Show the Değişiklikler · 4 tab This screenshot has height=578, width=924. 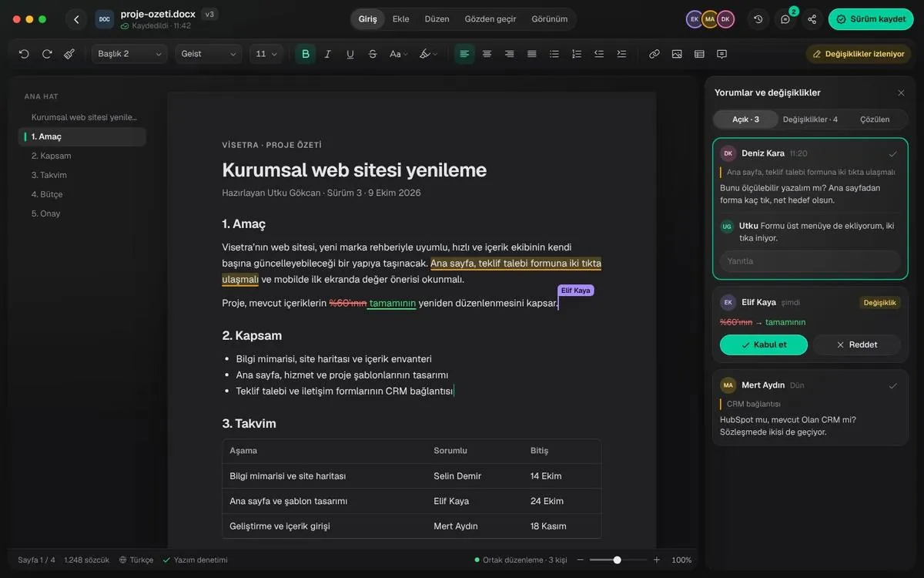(x=810, y=119)
